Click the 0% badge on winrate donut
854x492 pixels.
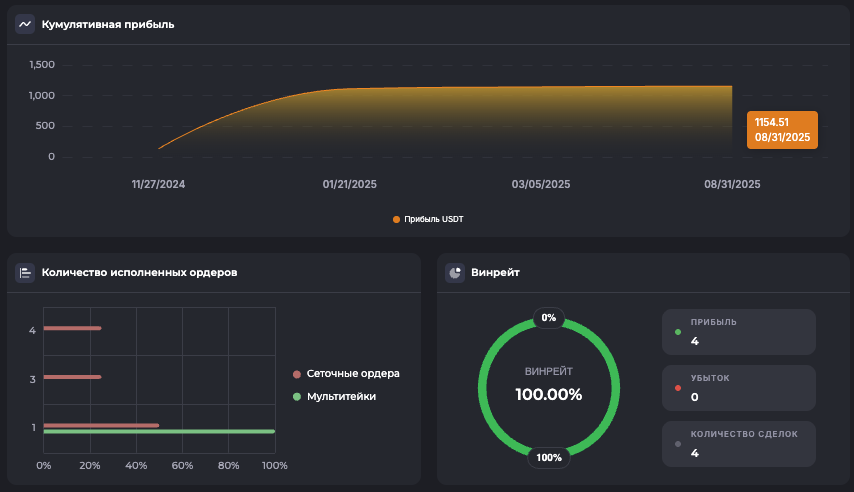(x=548, y=318)
